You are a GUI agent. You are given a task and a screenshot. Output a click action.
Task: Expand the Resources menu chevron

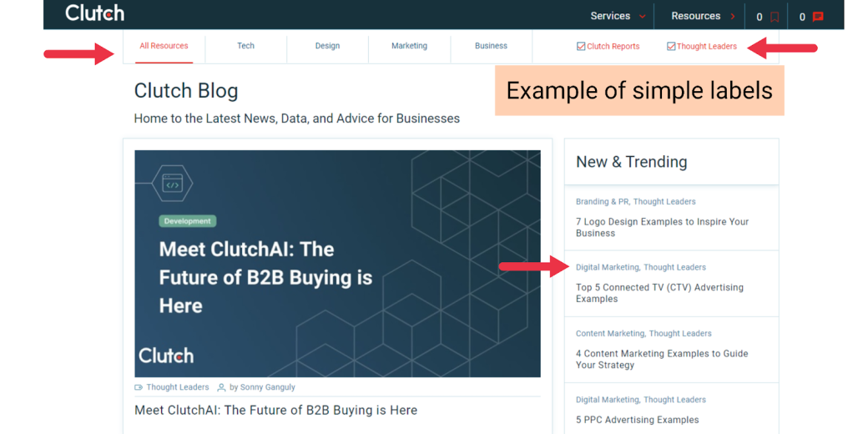pos(733,16)
